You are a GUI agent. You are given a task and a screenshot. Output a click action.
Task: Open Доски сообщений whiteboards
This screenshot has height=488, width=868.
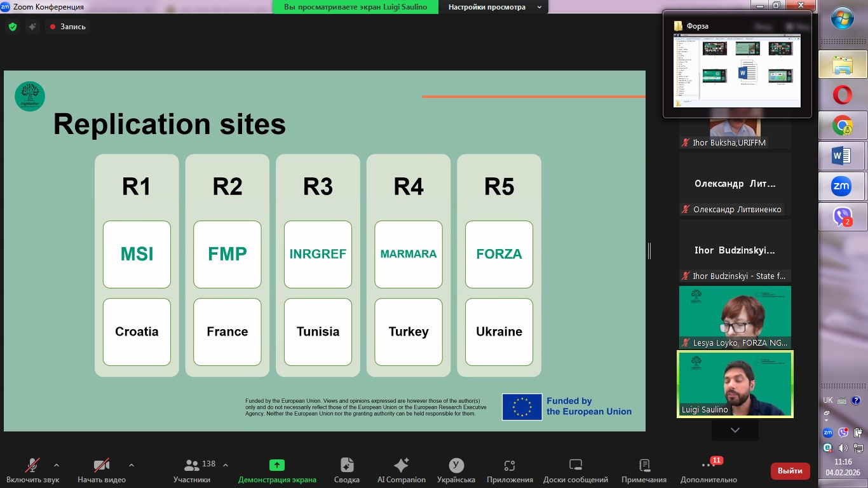[575, 465]
